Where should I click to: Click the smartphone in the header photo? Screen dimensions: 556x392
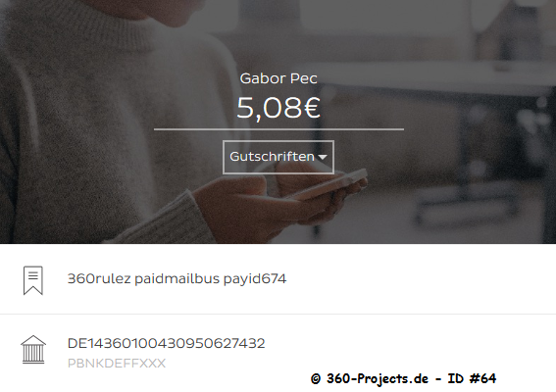coord(328,184)
